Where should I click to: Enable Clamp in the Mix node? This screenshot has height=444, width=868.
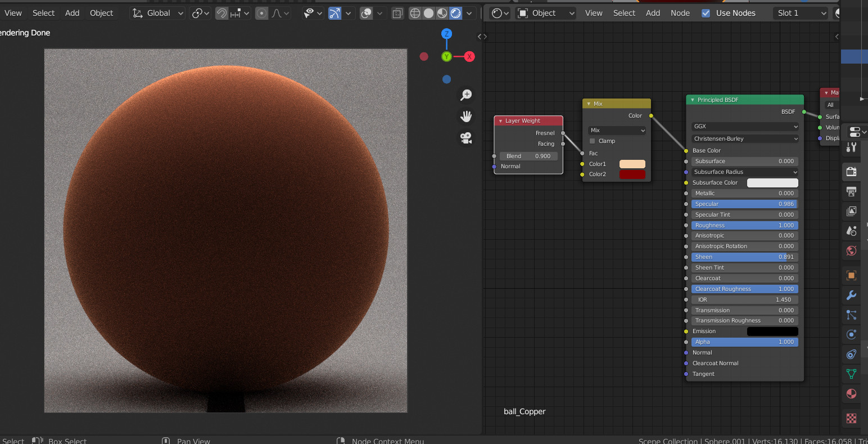click(x=593, y=141)
